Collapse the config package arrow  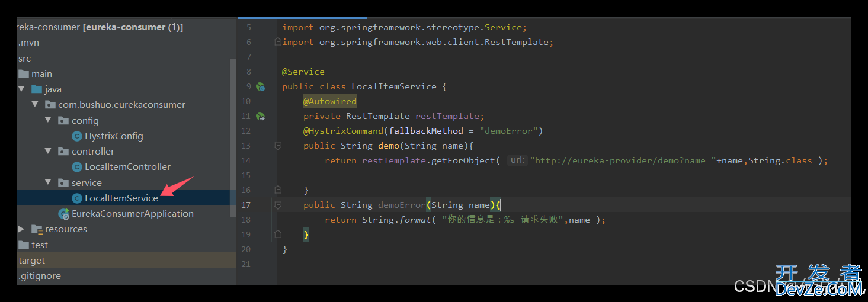coord(48,120)
